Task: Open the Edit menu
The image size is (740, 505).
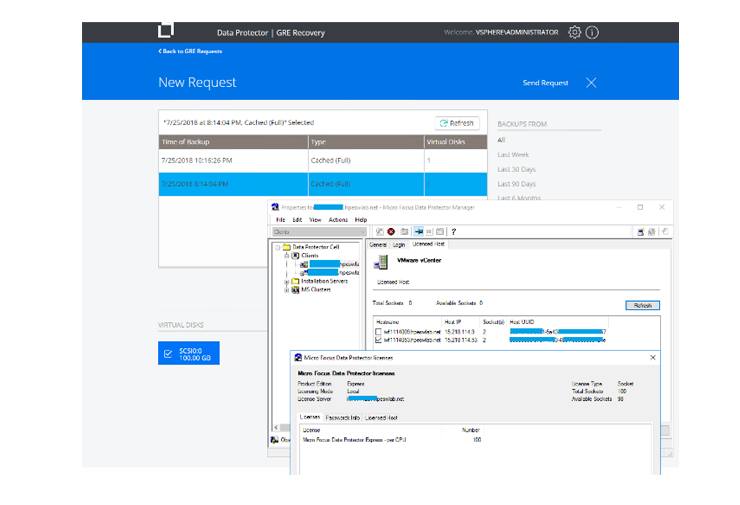Action: pos(297,220)
